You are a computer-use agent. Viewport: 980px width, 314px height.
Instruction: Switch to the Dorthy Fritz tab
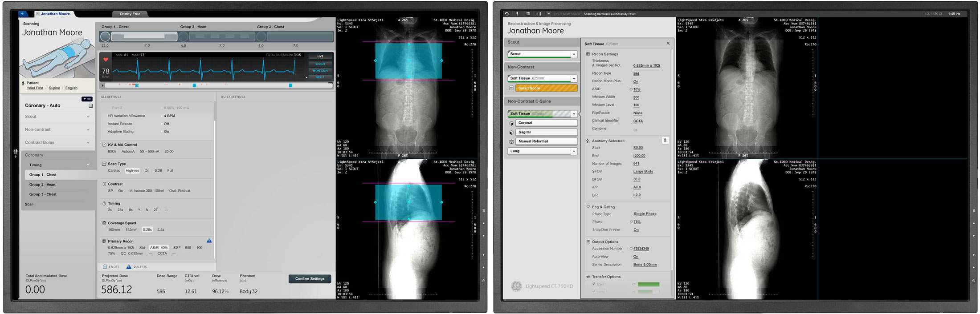130,14
